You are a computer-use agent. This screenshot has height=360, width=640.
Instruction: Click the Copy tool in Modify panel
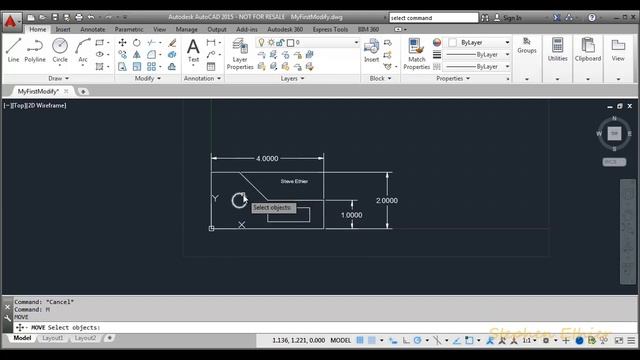tap(122, 54)
